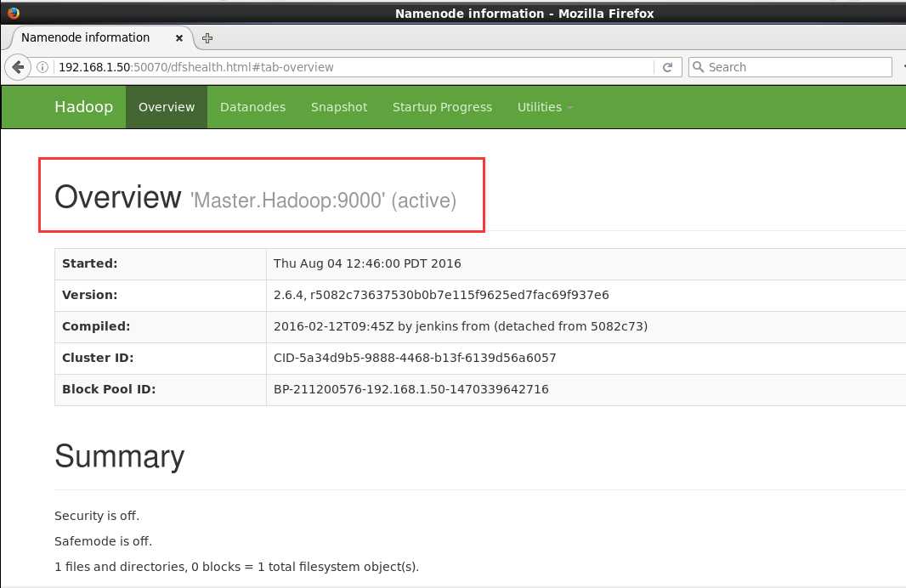906x588 pixels.
Task: Select the BP-211200576 block pool value
Action: tap(411, 389)
